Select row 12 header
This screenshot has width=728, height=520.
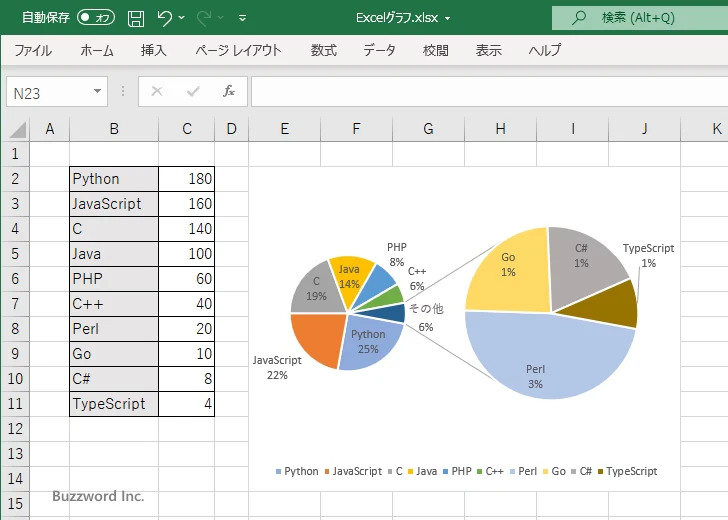15,429
